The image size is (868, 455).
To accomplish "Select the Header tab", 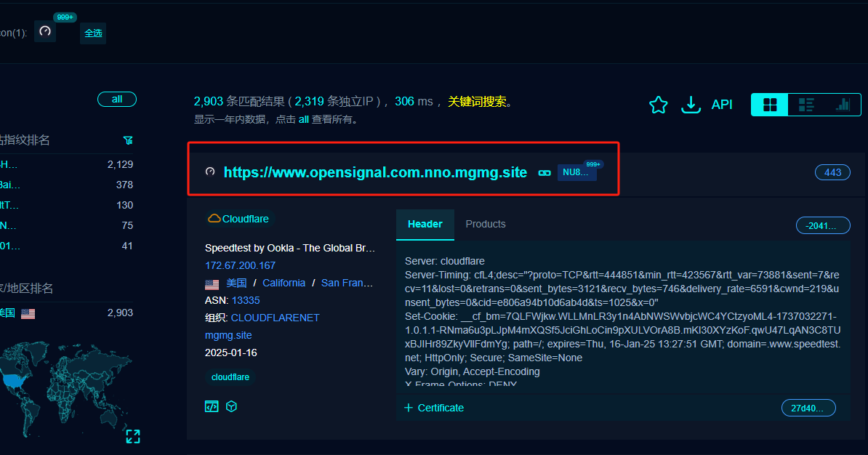I will (x=425, y=224).
